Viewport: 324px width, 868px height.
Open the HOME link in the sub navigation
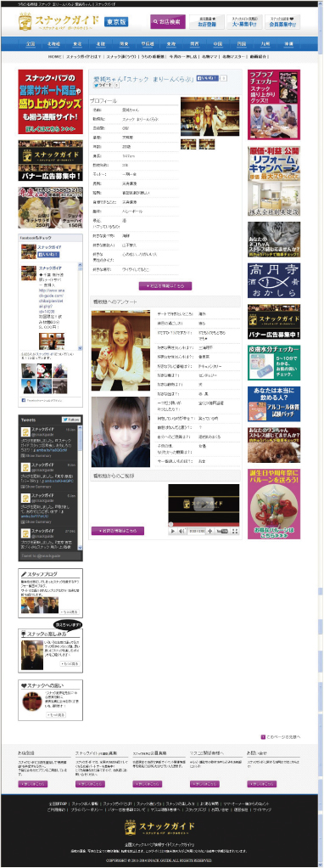coord(55,56)
